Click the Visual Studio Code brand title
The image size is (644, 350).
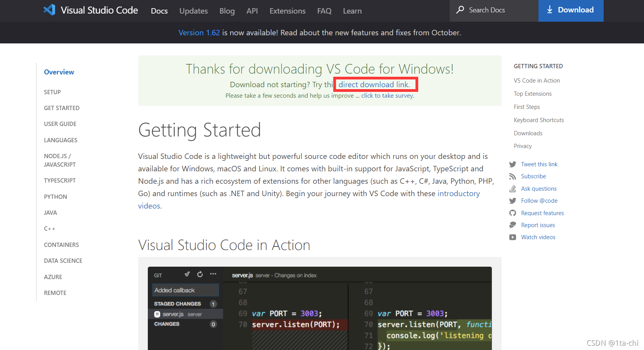coord(99,10)
